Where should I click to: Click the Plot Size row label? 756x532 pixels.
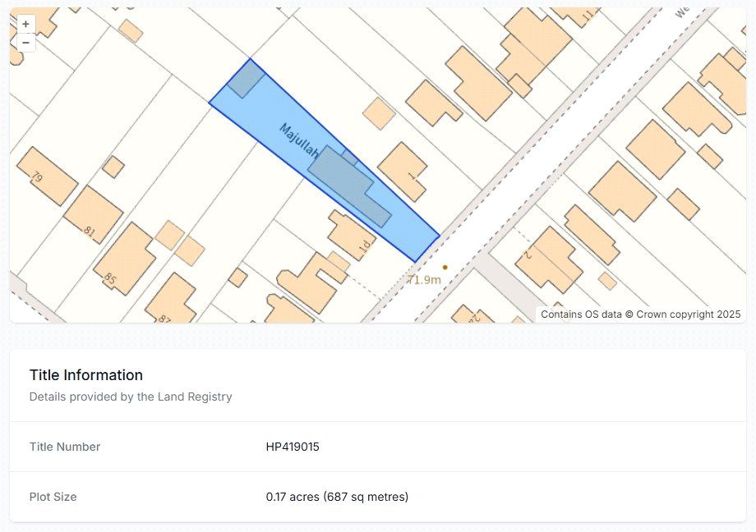pos(53,497)
